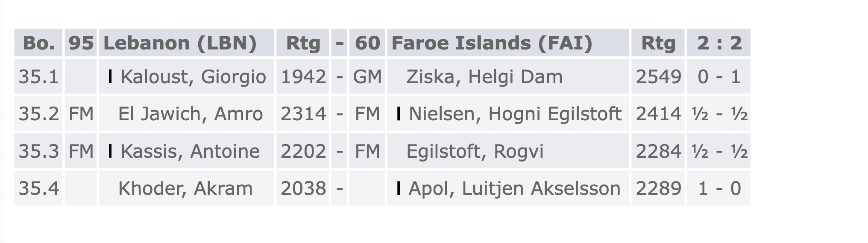Select player El Jawich, Amro

coord(191,114)
